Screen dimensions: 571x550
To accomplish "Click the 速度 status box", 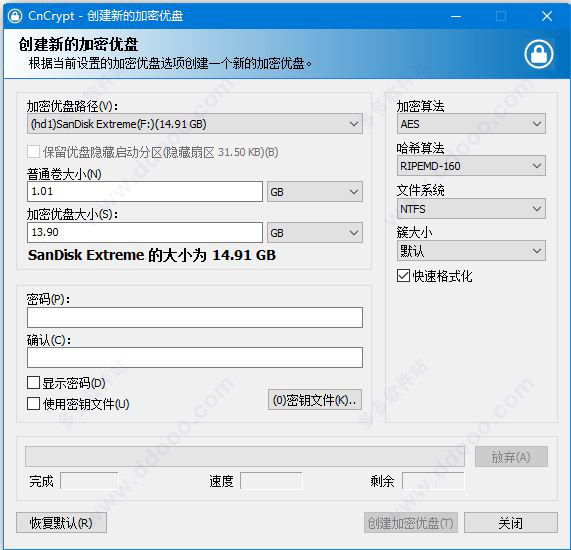I will pyautogui.click(x=271, y=481).
